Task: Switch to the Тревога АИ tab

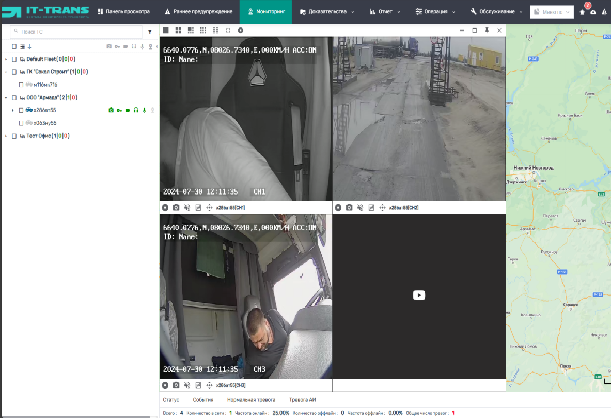Action: pos(302,400)
